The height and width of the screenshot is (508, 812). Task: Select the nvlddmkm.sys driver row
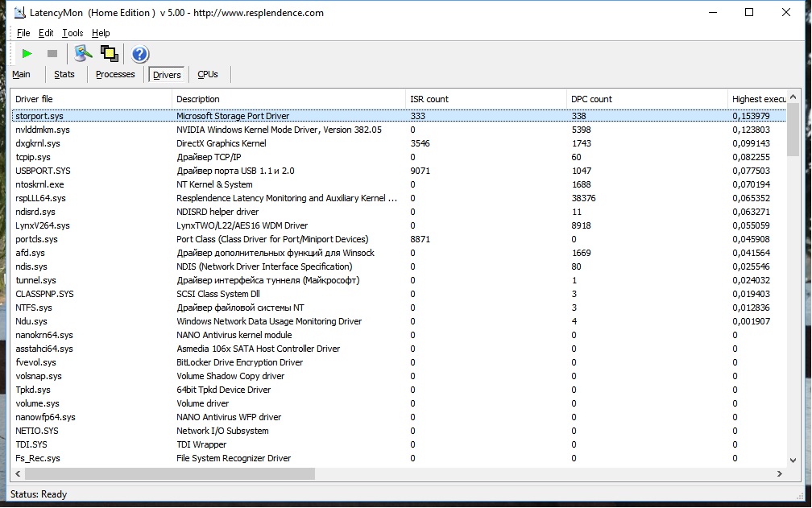[398, 130]
